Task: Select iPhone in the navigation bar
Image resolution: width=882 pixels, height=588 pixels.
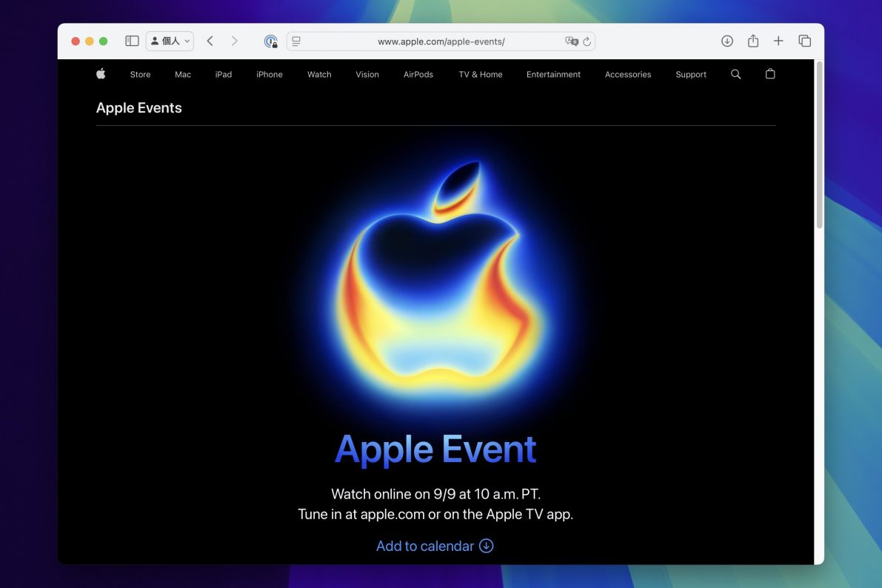Action: coord(270,75)
